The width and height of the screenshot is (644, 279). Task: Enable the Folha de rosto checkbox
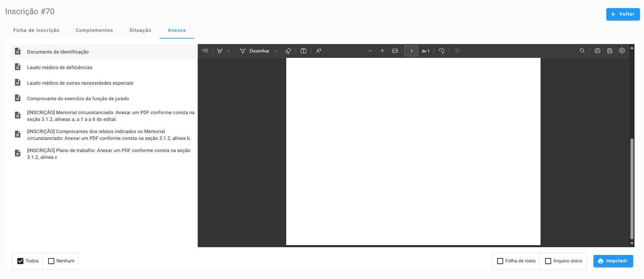[x=500, y=261]
